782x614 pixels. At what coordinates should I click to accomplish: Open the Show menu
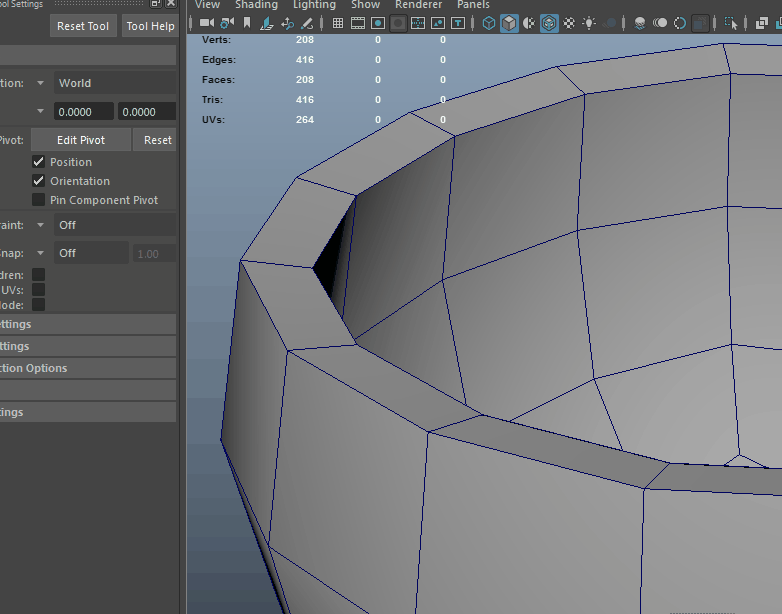[x=366, y=4]
